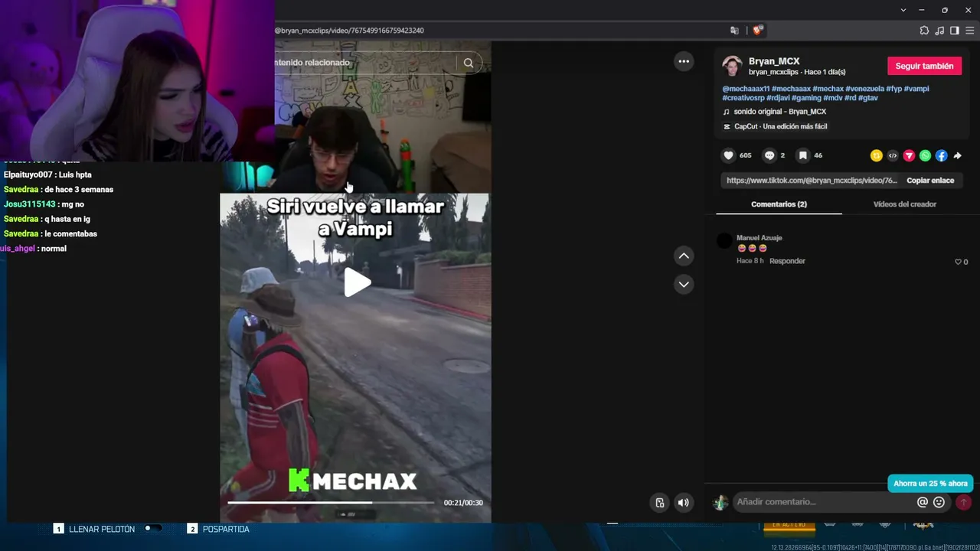The height and width of the screenshot is (551, 980).
Task: Click the video link URL text
Action: [812, 181]
